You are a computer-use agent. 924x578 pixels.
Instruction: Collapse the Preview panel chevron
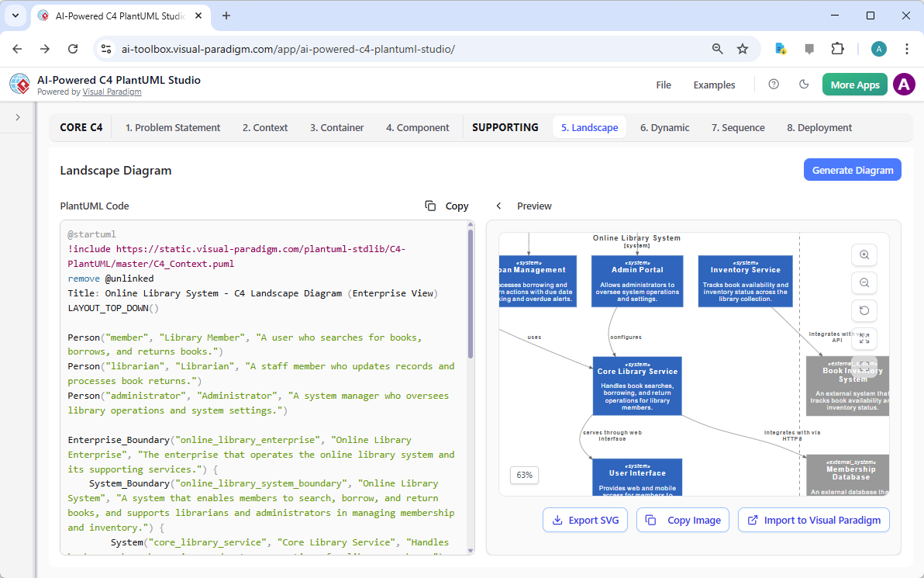point(499,206)
